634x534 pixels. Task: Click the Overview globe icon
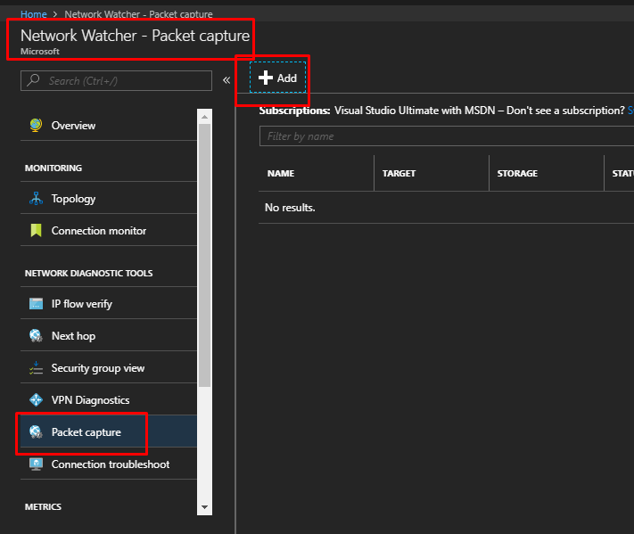pyautogui.click(x=36, y=126)
